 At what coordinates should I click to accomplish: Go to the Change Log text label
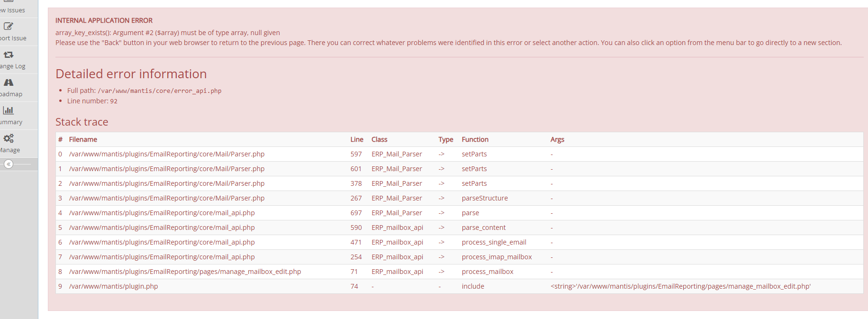pos(13,66)
